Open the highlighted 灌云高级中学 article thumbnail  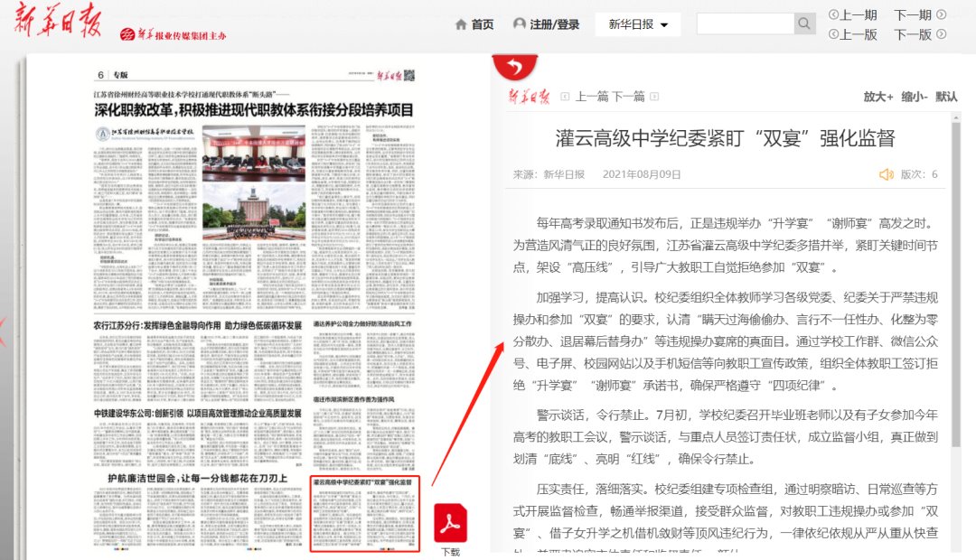click(365, 514)
